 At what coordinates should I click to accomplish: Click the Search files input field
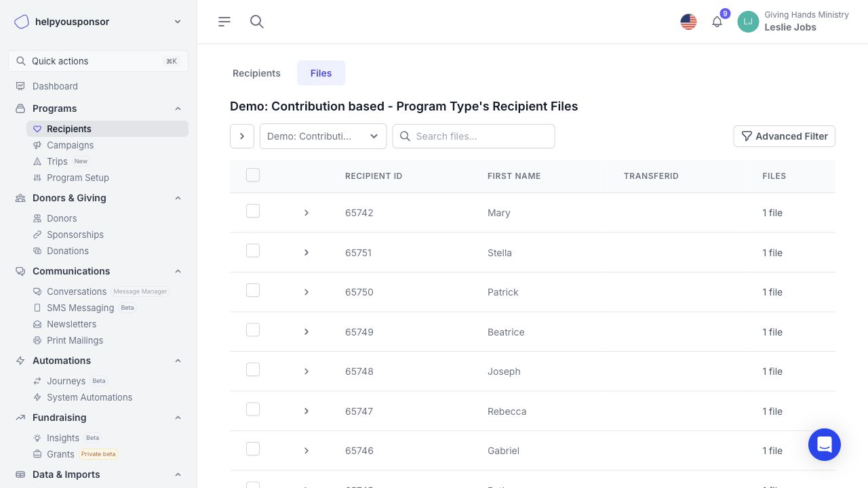coord(473,136)
